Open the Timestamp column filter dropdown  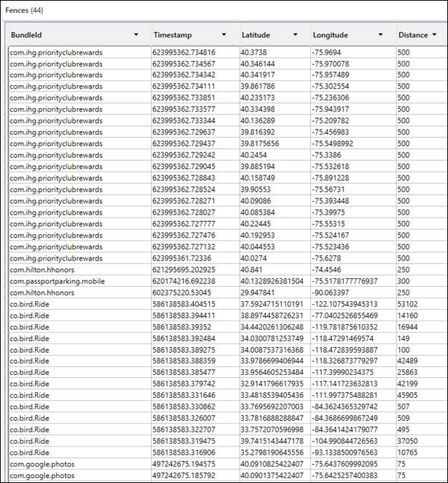tap(224, 35)
